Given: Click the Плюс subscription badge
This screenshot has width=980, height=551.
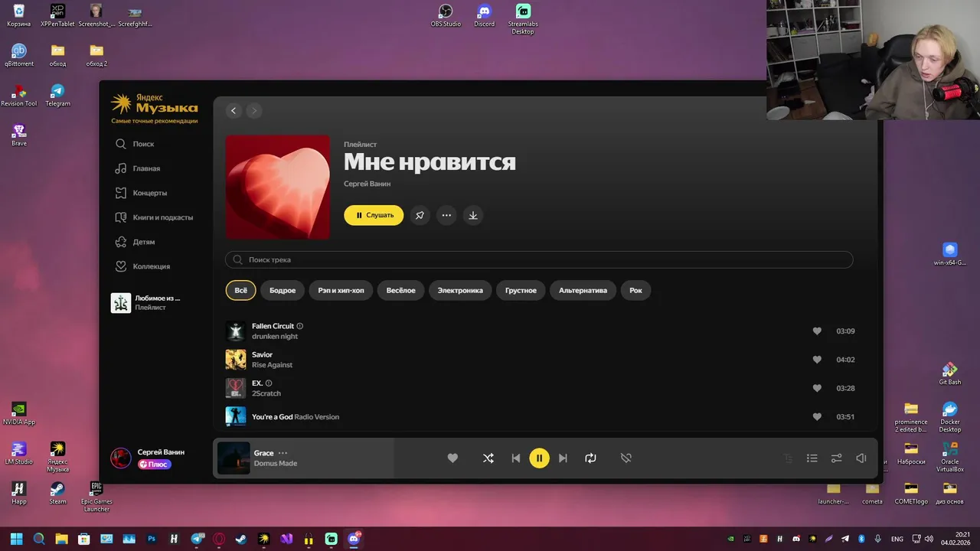Looking at the screenshot, I should tap(154, 465).
